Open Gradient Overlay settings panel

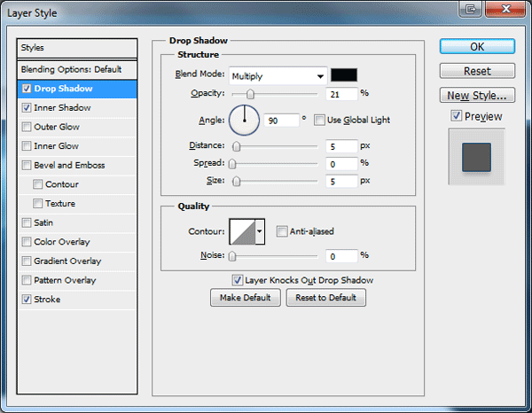(x=67, y=261)
